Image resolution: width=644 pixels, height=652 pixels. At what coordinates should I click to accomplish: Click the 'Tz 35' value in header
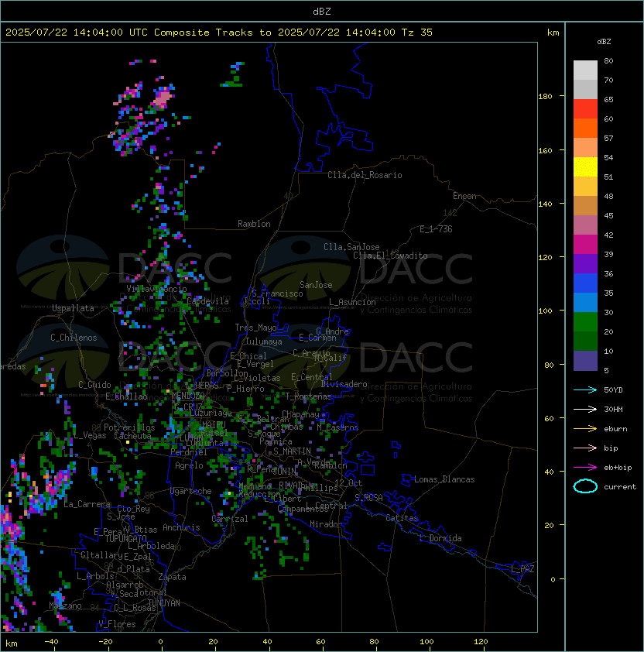coord(417,33)
